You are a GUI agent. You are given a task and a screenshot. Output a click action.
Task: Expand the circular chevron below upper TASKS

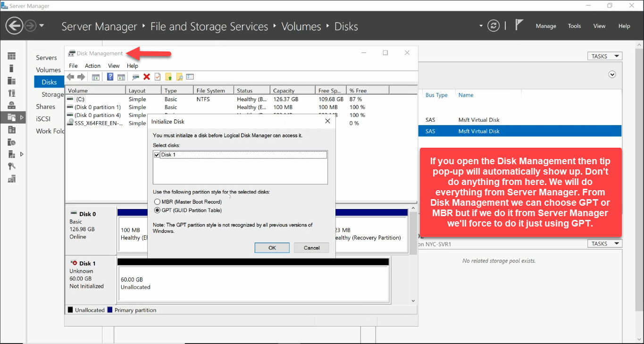[x=612, y=75]
